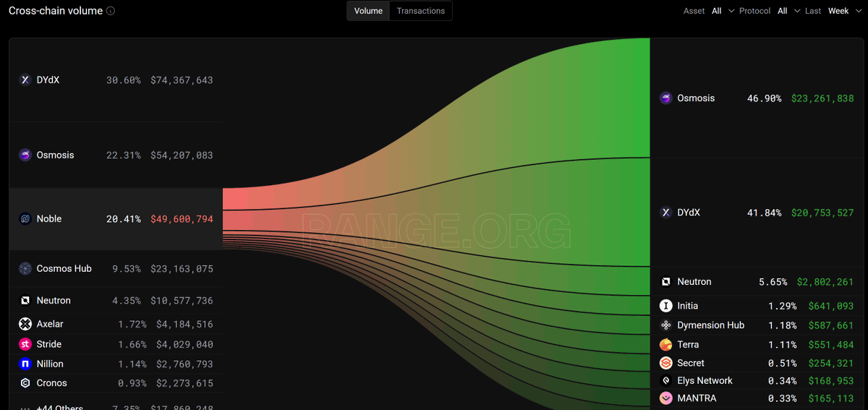
Task: Click the DYdX logo in source list
Action: pyautogui.click(x=25, y=80)
